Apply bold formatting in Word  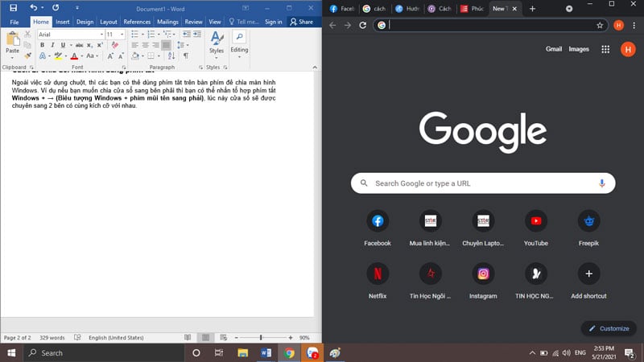(42, 45)
